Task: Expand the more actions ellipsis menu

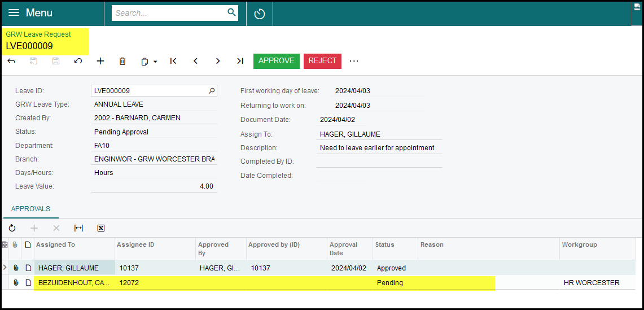Action: [x=354, y=61]
